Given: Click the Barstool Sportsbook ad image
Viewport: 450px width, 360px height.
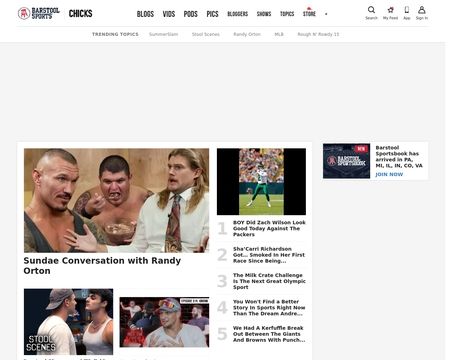Looking at the screenshot, I should (x=346, y=161).
